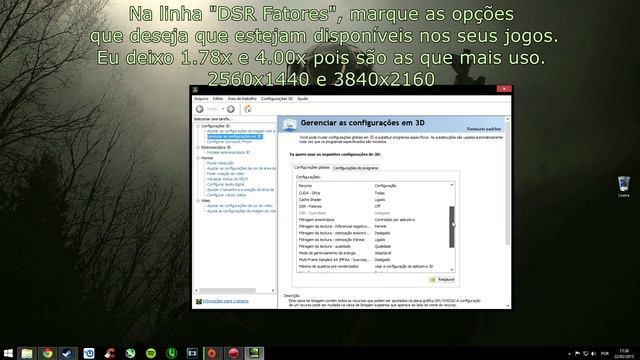Viewport: 640px width, 360px height.
Task: Select Configurar Surround, PhysX task
Action: [229, 142]
